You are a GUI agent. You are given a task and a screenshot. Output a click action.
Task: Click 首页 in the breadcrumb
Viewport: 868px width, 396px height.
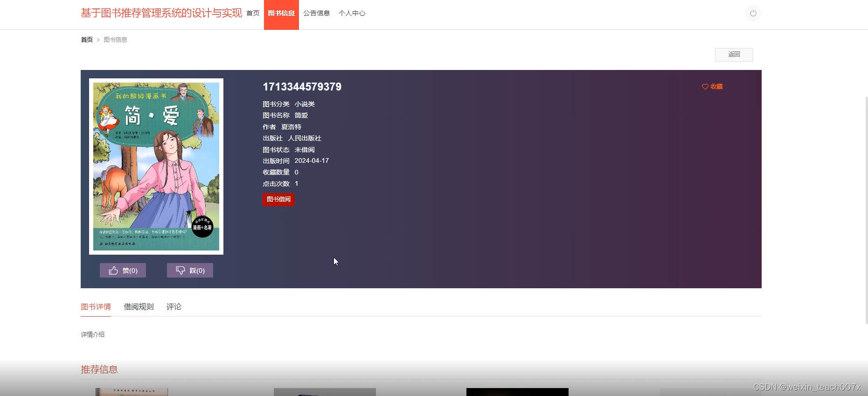coord(87,40)
